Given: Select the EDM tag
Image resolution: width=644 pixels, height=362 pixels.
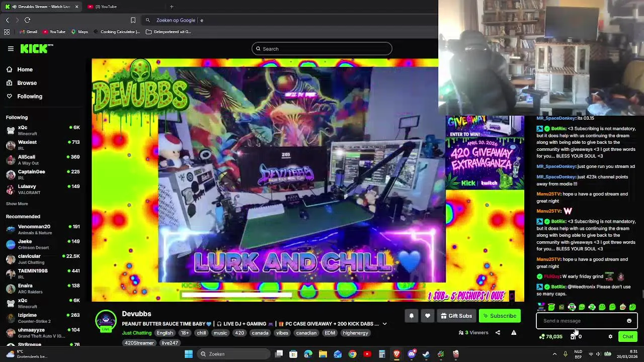Looking at the screenshot, I should tap(330, 333).
